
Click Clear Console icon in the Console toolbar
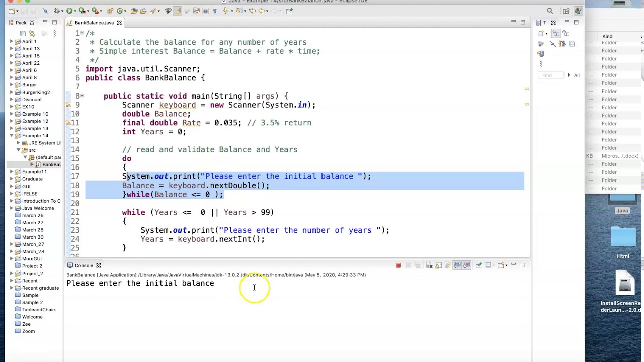point(429,265)
